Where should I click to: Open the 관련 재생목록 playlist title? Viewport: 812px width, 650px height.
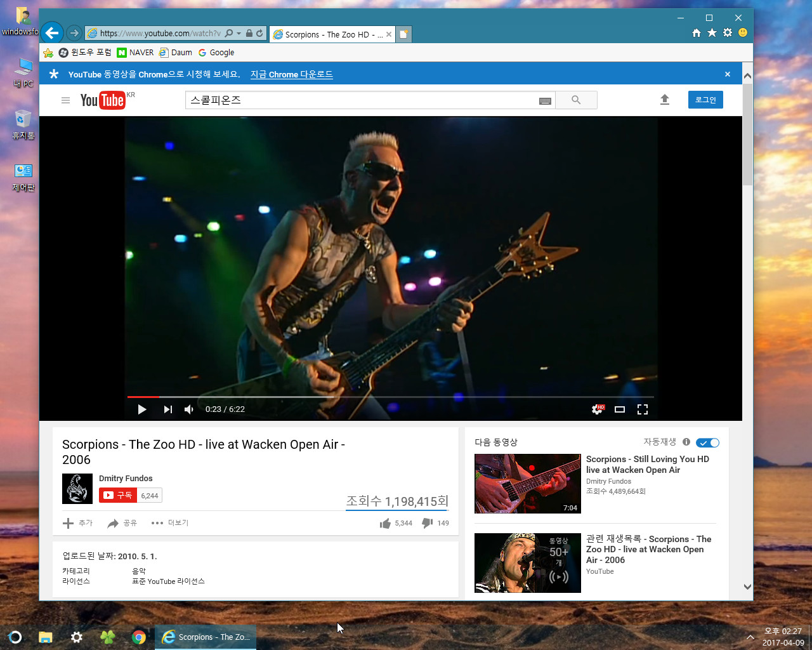pyautogui.click(x=649, y=550)
